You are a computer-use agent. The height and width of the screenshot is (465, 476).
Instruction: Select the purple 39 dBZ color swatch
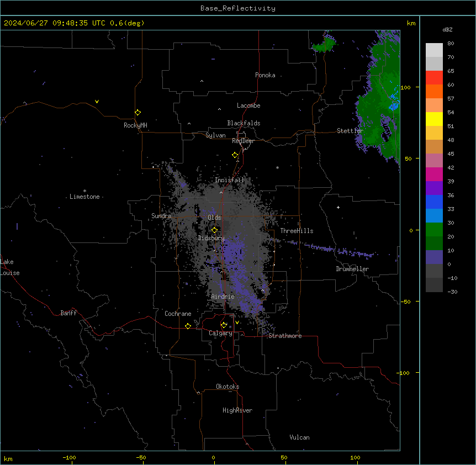pos(434,188)
